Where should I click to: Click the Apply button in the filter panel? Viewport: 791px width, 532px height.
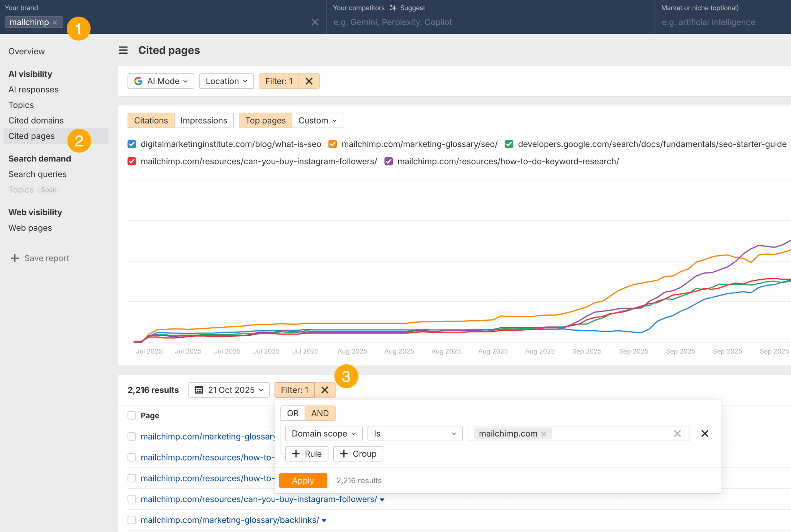[303, 481]
